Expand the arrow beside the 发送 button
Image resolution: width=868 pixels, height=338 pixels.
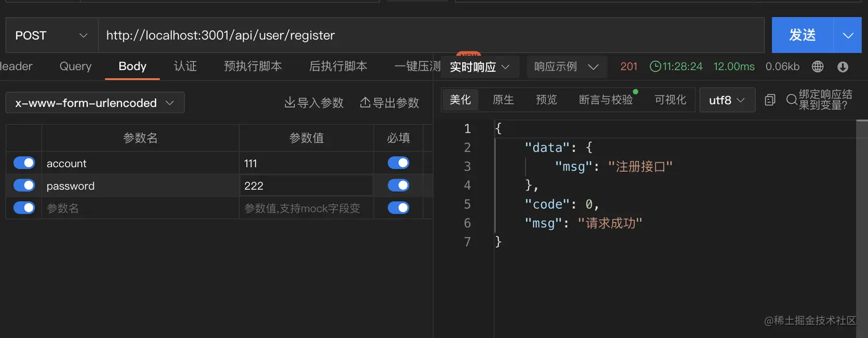(848, 36)
